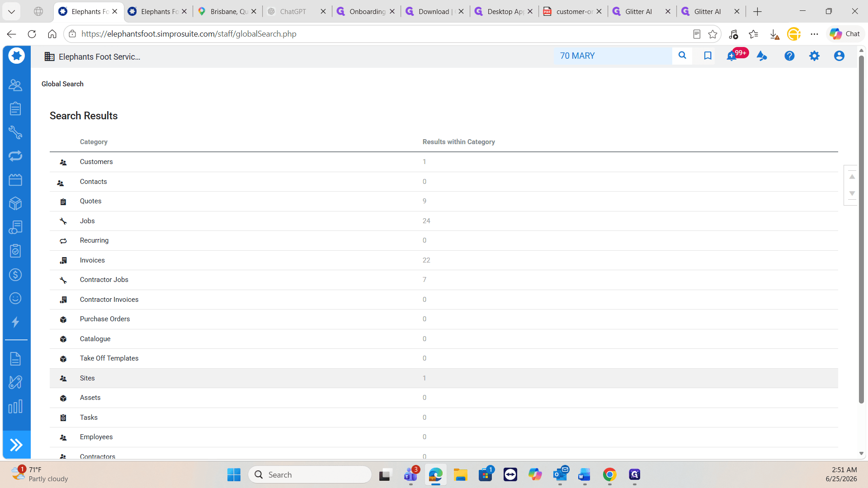Open the Tasks checklist sidebar icon
The image size is (868, 488).
(x=15, y=251)
